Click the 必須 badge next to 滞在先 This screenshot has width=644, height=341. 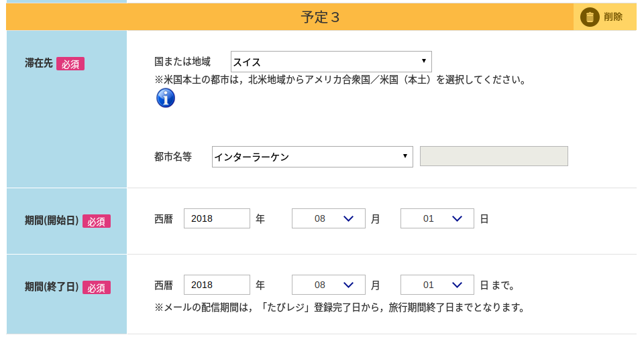tap(70, 64)
